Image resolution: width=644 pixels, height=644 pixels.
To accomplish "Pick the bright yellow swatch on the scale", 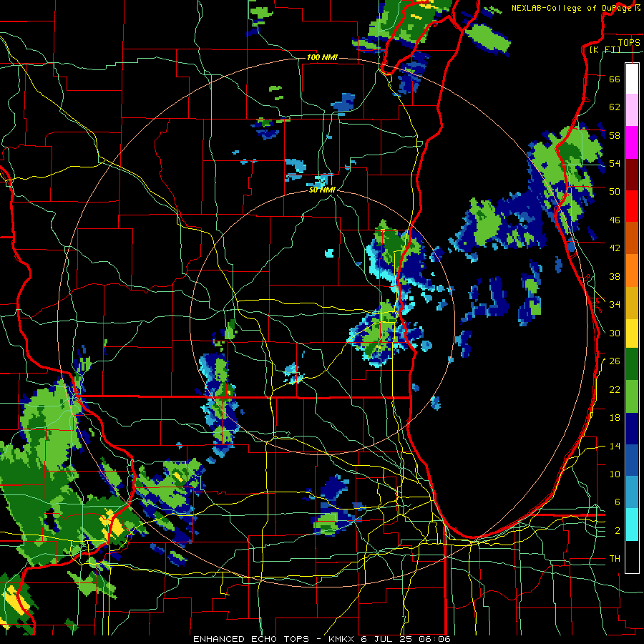I will point(632,333).
